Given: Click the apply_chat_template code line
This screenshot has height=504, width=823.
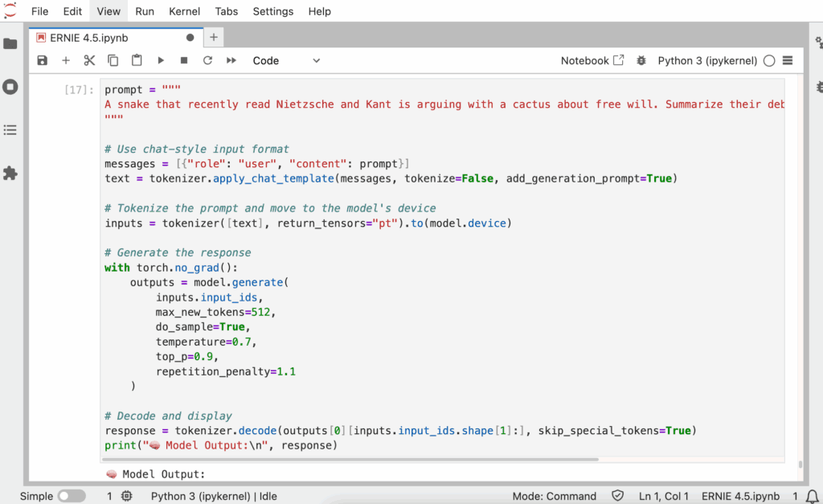Looking at the screenshot, I should 391,178.
